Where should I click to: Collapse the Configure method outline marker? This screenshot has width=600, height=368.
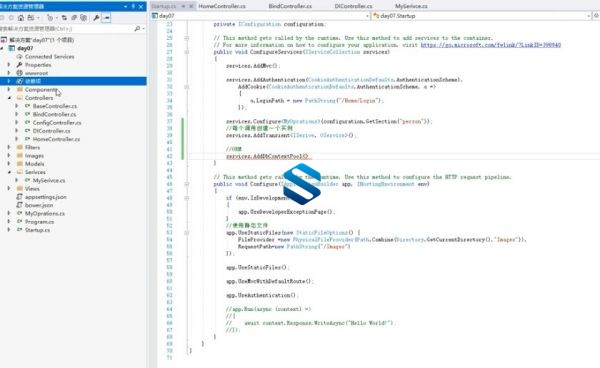pyautogui.click(x=186, y=184)
